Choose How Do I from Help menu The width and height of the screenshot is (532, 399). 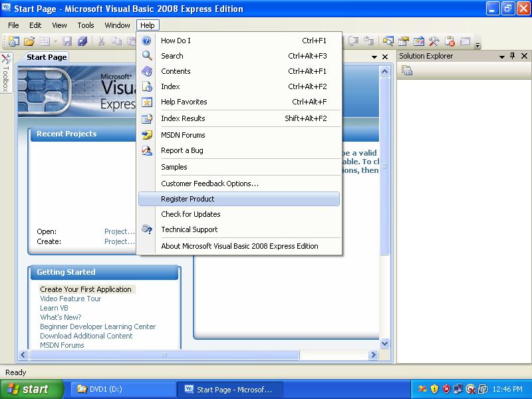point(239,41)
